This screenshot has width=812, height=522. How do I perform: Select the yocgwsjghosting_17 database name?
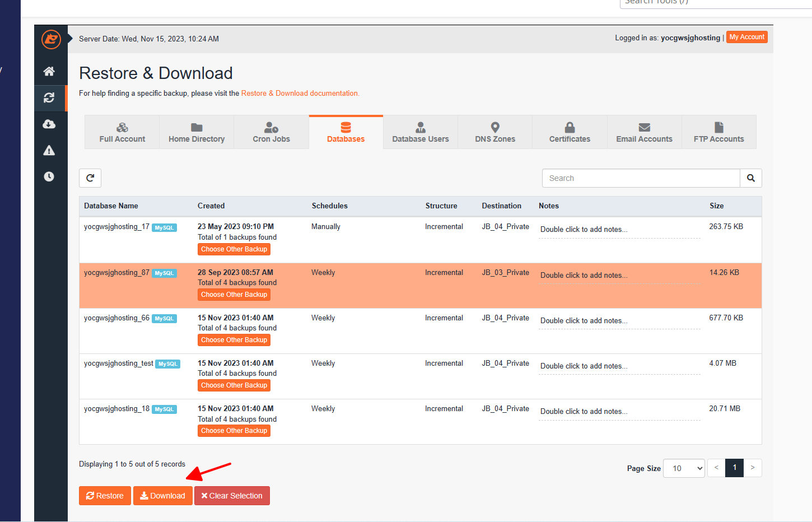click(x=116, y=227)
